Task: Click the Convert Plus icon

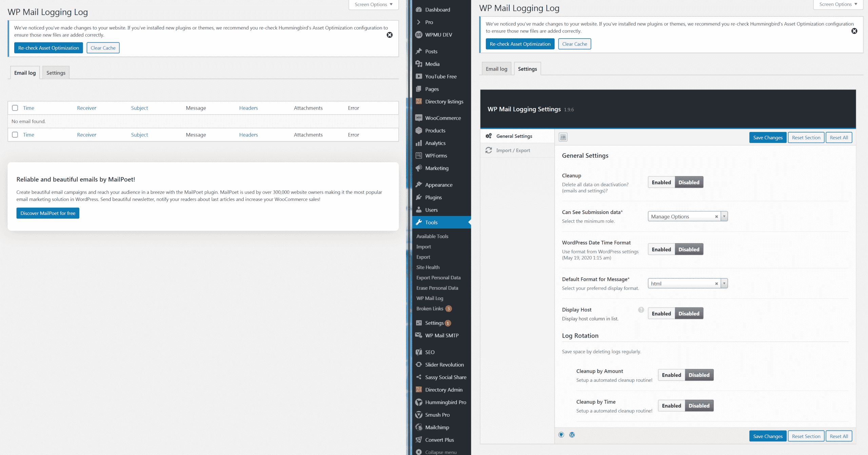Action: (419, 440)
